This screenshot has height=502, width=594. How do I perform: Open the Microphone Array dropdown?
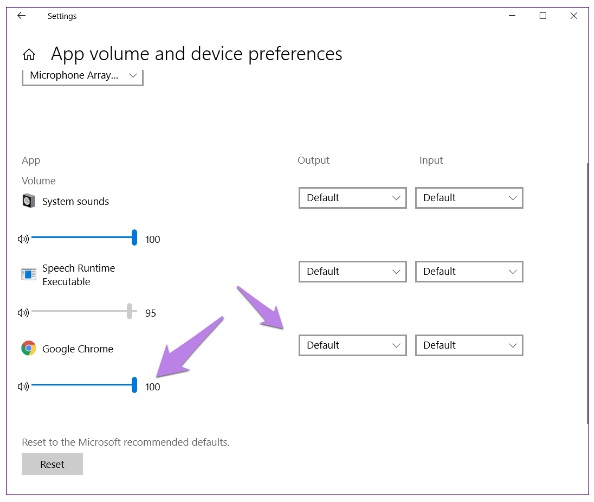coord(83,77)
